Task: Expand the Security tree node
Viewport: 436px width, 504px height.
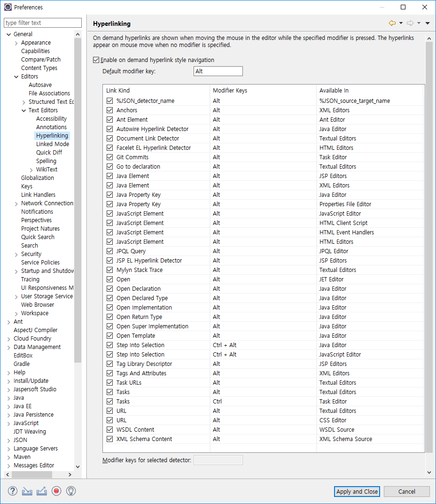Action: (16, 255)
